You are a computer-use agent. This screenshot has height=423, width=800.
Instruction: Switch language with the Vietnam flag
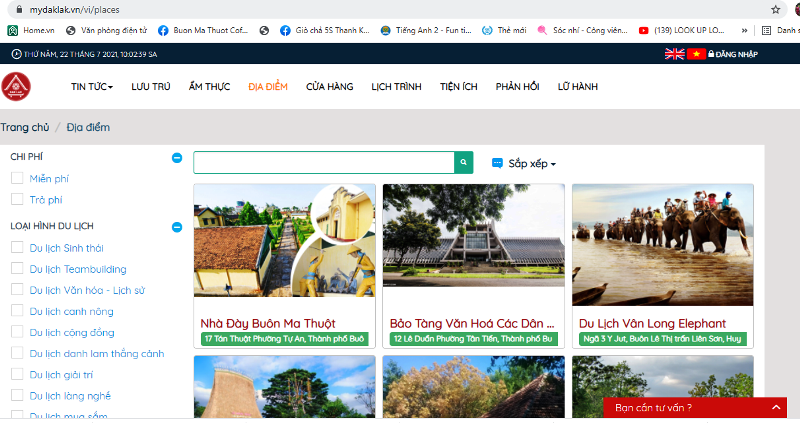tap(696, 54)
